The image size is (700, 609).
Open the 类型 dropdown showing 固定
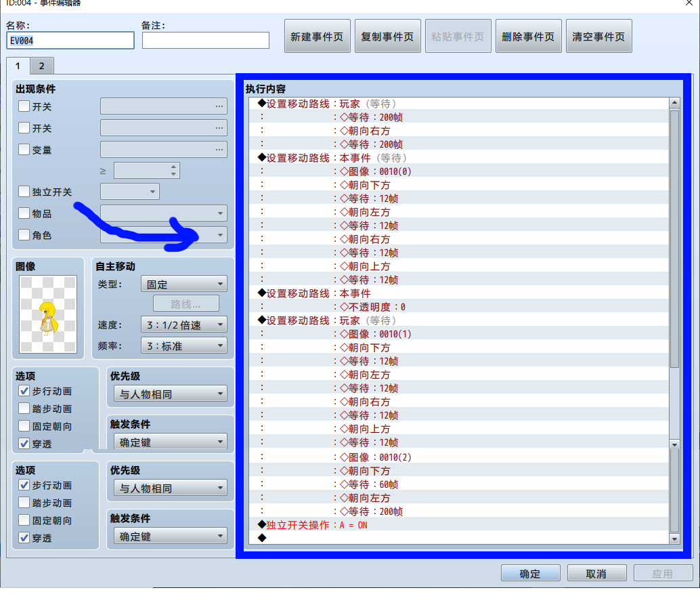(x=184, y=284)
